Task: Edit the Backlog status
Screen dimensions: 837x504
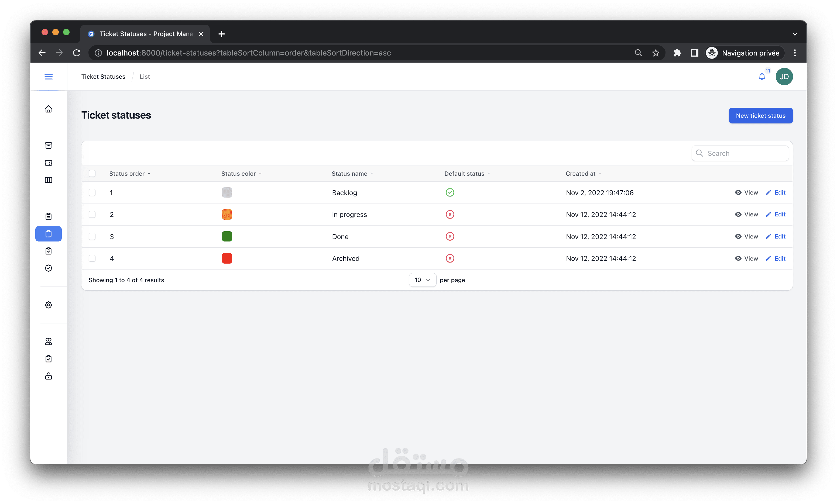Action: 776,192
